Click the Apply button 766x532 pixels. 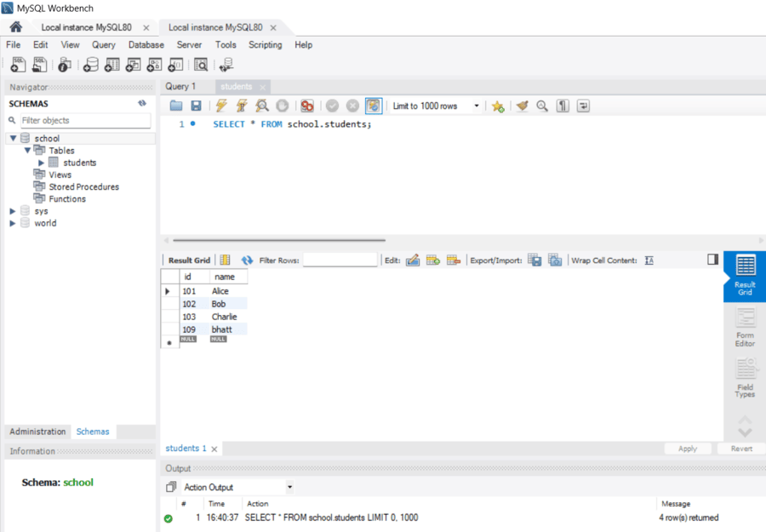pyautogui.click(x=688, y=449)
